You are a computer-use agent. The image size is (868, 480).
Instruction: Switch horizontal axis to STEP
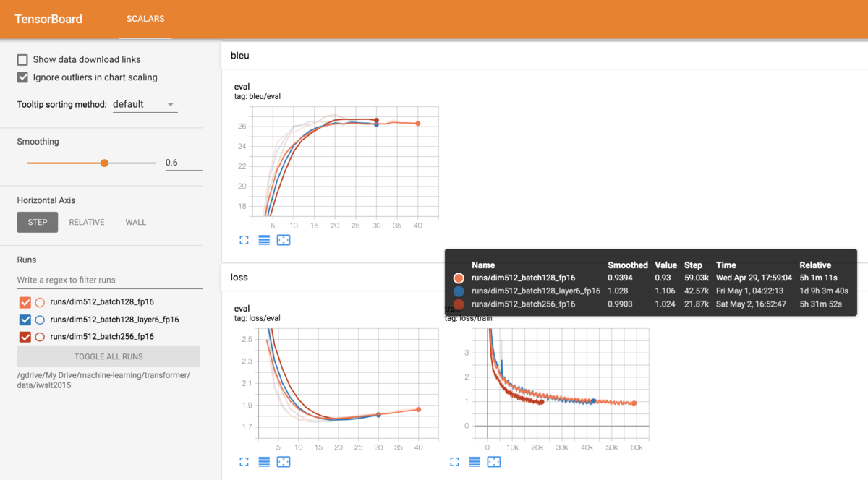[38, 222]
